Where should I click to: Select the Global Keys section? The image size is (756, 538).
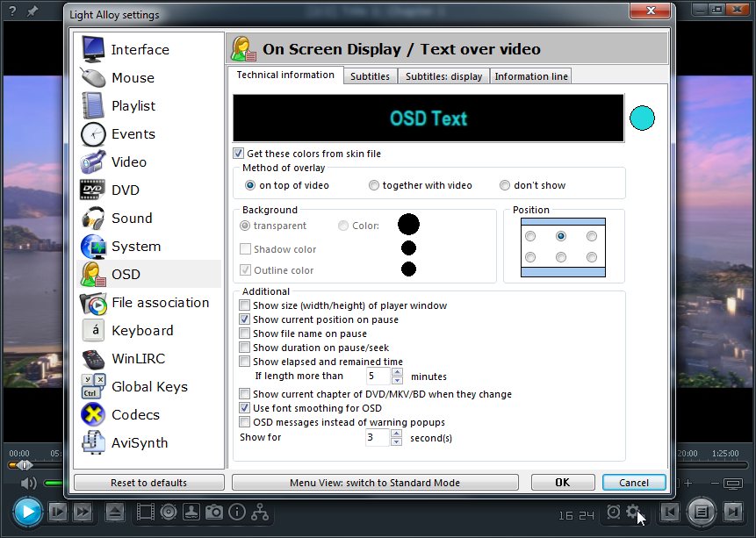[148, 387]
